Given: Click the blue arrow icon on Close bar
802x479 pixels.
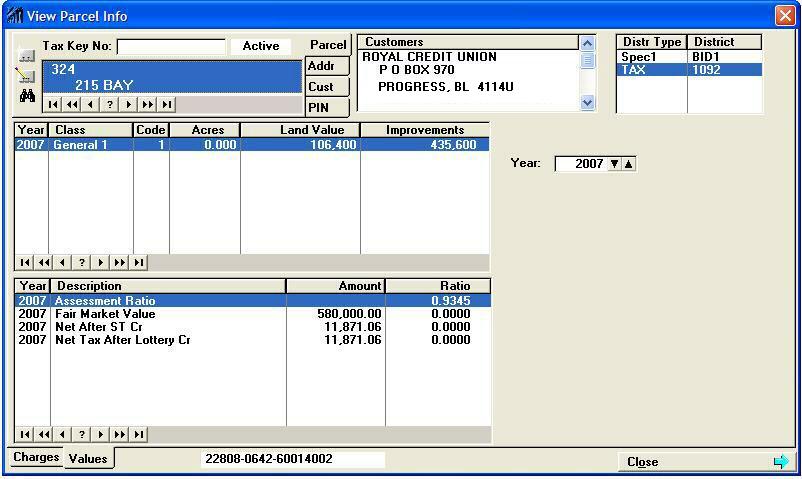Looking at the screenshot, I should (x=780, y=461).
